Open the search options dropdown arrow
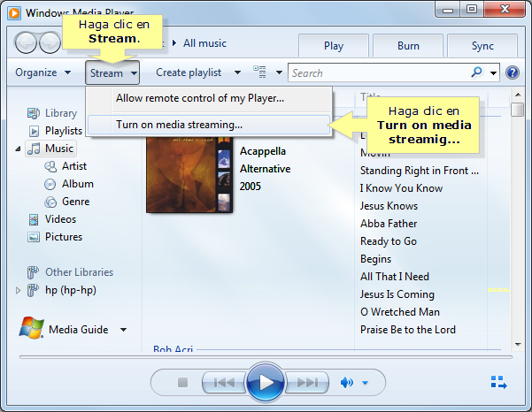The width and height of the screenshot is (532, 412). click(493, 72)
